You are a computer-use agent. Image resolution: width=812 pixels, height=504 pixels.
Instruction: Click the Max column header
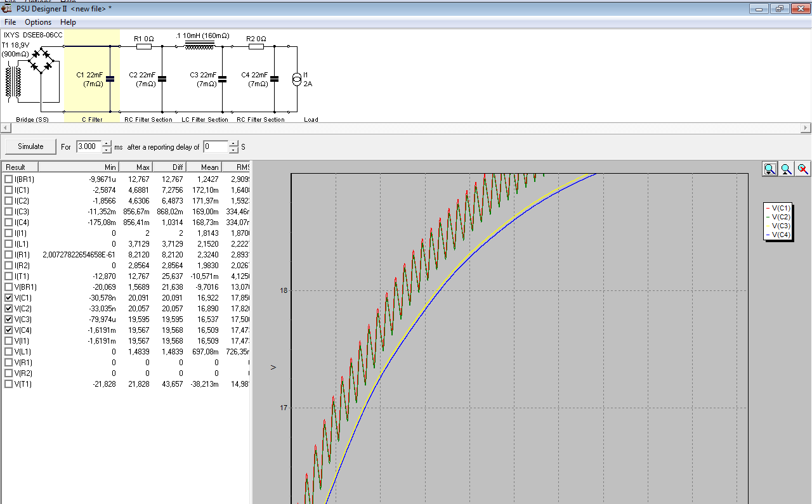(x=136, y=167)
